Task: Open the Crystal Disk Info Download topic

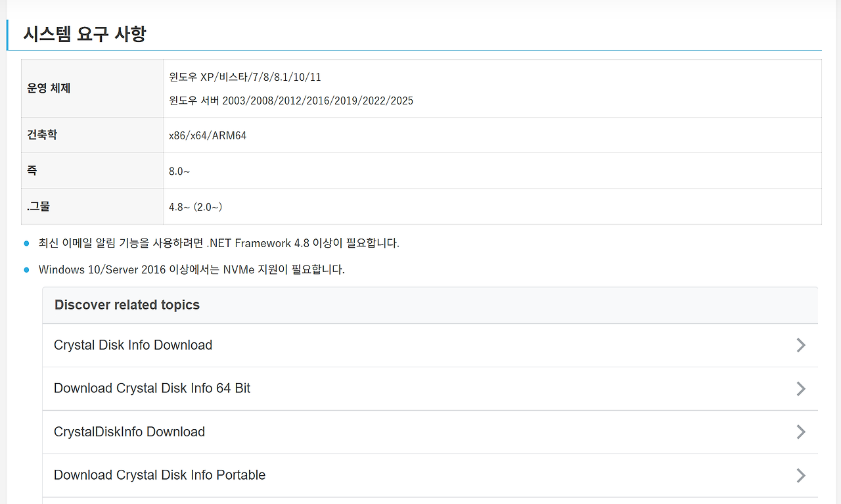Action: click(x=430, y=345)
